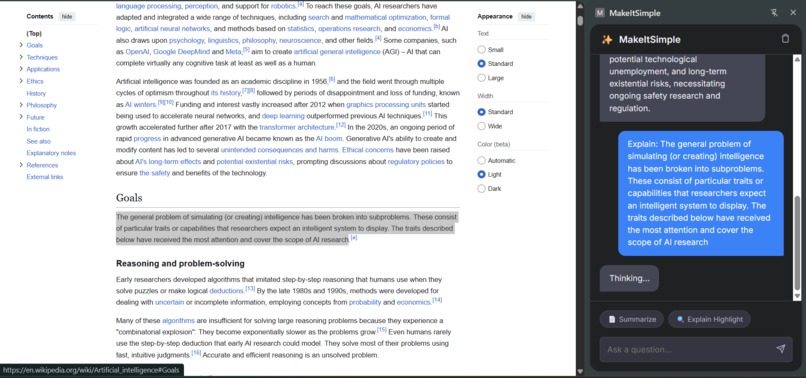This screenshot has width=806, height=378.
Task: Open the Goals link in Contents
Action: (x=34, y=45)
